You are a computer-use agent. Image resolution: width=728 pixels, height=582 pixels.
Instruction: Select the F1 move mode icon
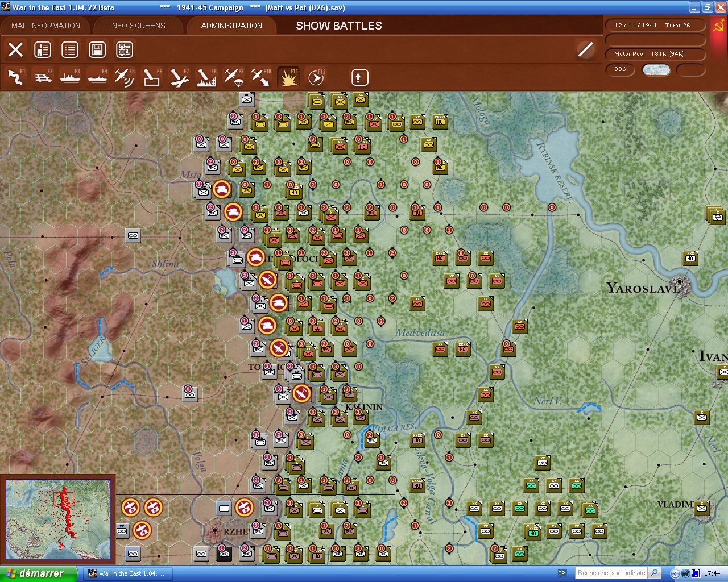tap(15, 77)
